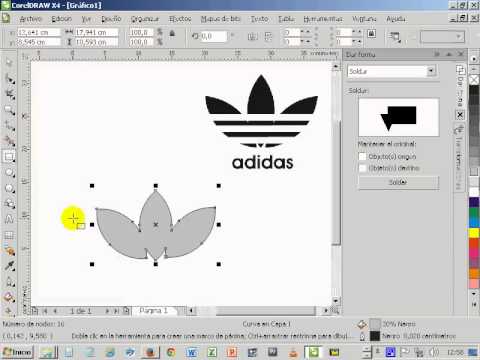Go to the first page arrow

[45, 311]
